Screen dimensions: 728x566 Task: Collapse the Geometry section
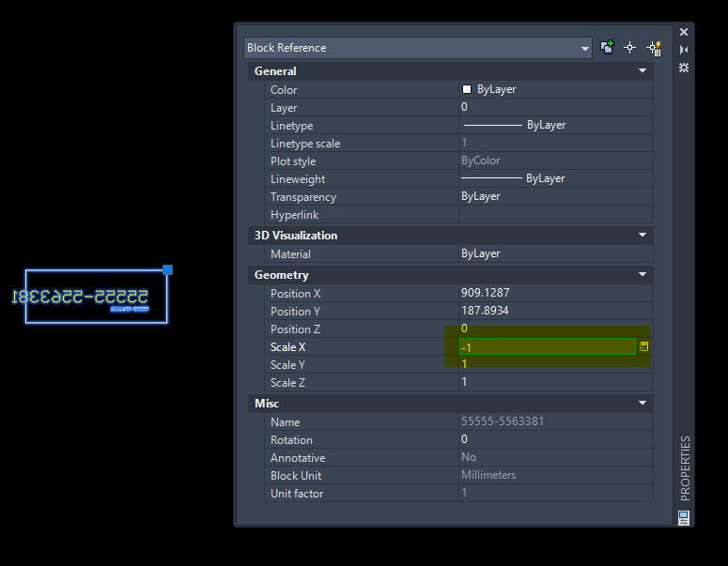tap(643, 274)
